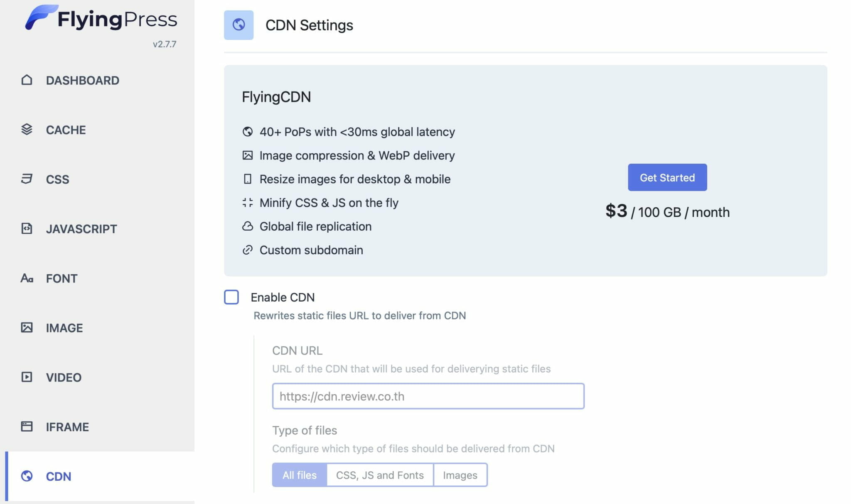Click the $3 / 100 GB / month price
Screen dimensions: 851x504
pos(667,211)
